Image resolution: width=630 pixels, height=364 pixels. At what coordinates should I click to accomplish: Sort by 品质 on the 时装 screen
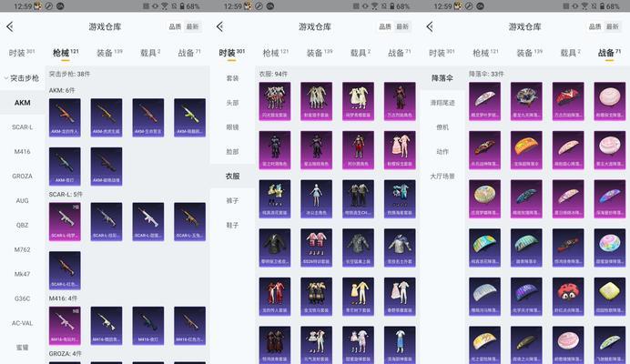pyautogui.click(x=385, y=27)
